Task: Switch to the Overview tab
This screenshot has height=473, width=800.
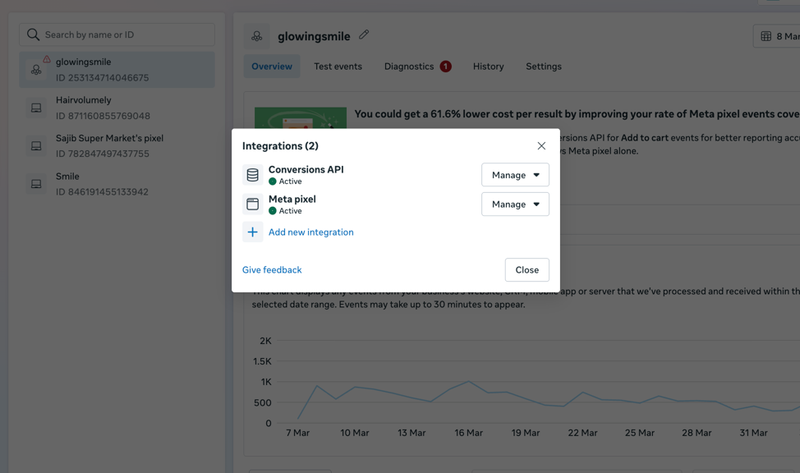Action: click(x=272, y=66)
